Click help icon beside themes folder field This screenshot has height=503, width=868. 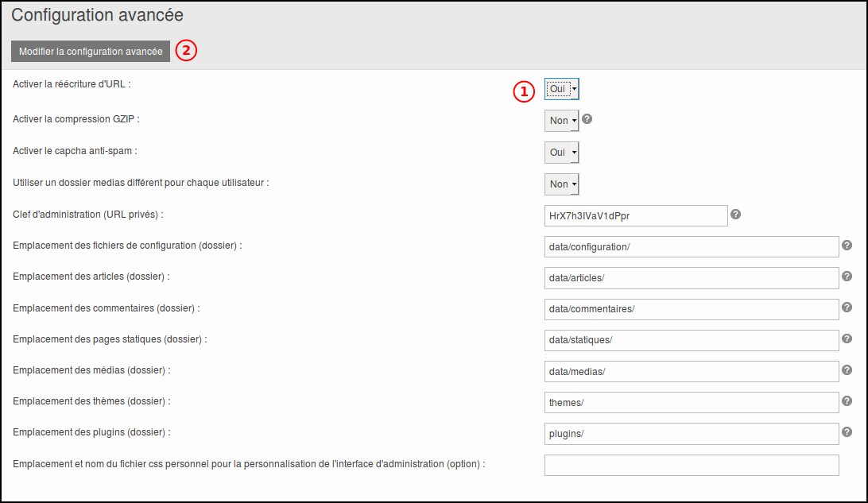pos(847,401)
